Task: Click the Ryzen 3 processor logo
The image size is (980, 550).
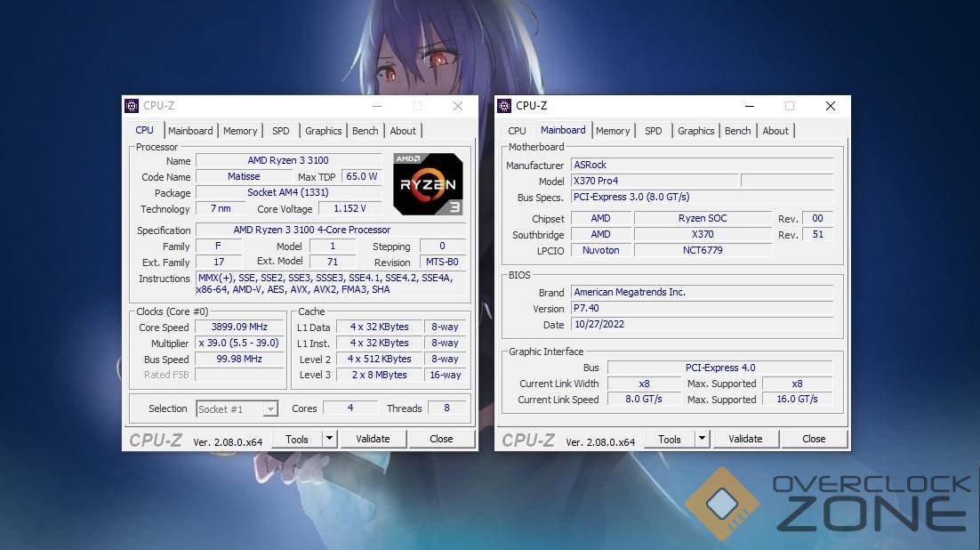Action: click(x=428, y=184)
